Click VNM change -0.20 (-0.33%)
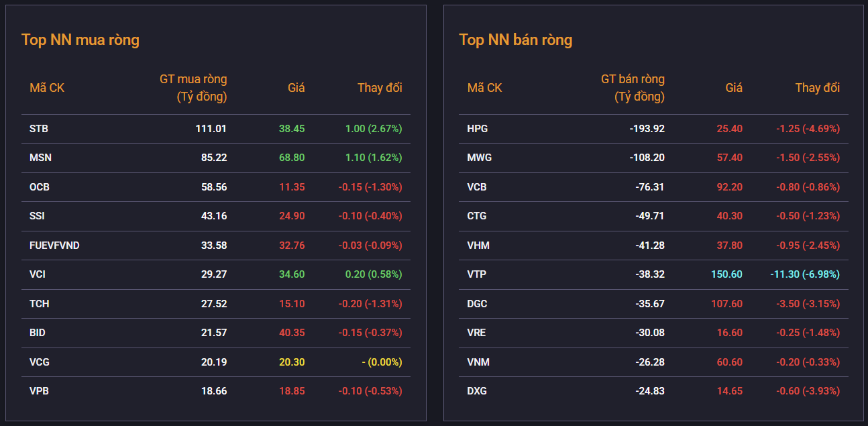 pyautogui.click(x=808, y=362)
